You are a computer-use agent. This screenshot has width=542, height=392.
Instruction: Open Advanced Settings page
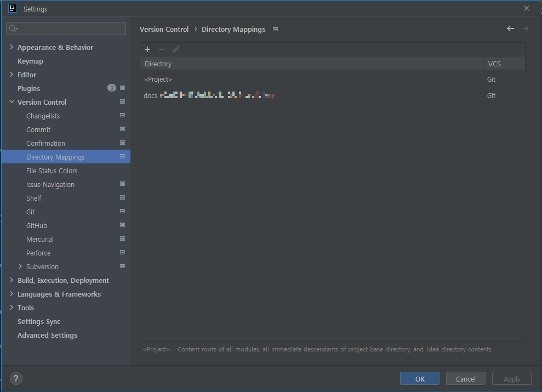pyautogui.click(x=47, y=336)
